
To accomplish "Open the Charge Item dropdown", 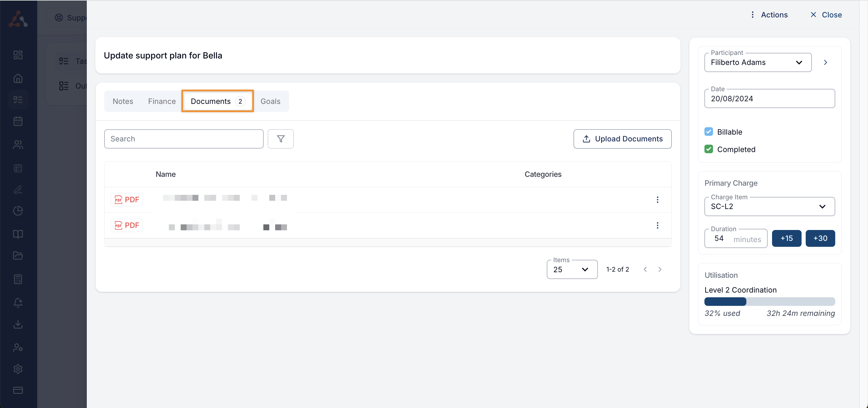I will pyautogui.click(x=769, y=206).
